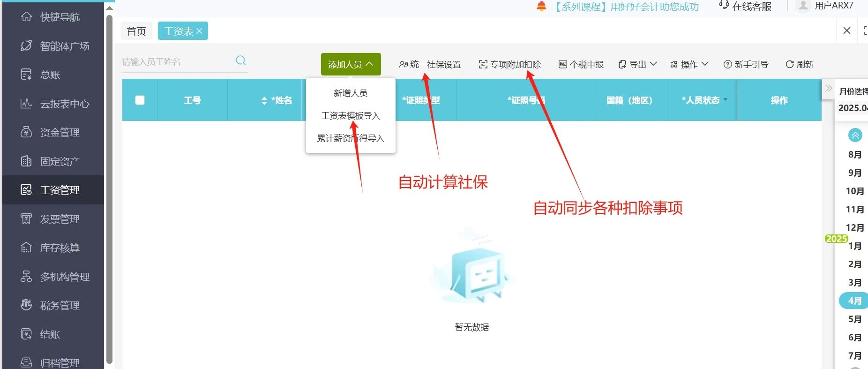Expand the 导出 dropdown
868x369 pixels.
pyautogui.click(x=637, y=64)
